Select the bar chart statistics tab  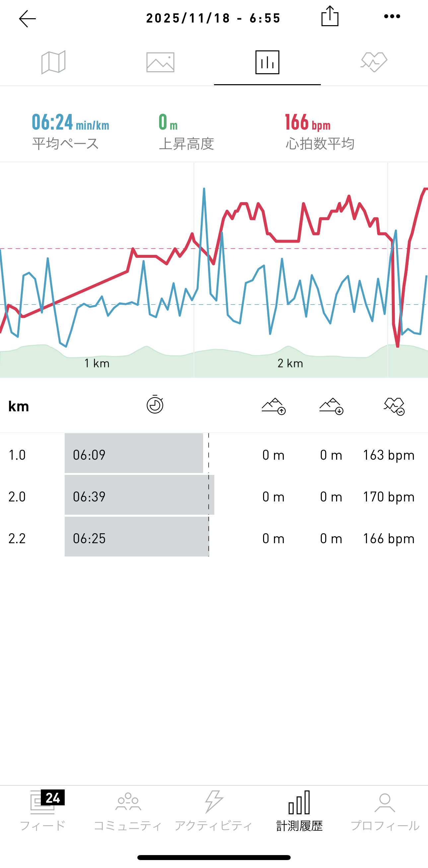pos(267,62)
